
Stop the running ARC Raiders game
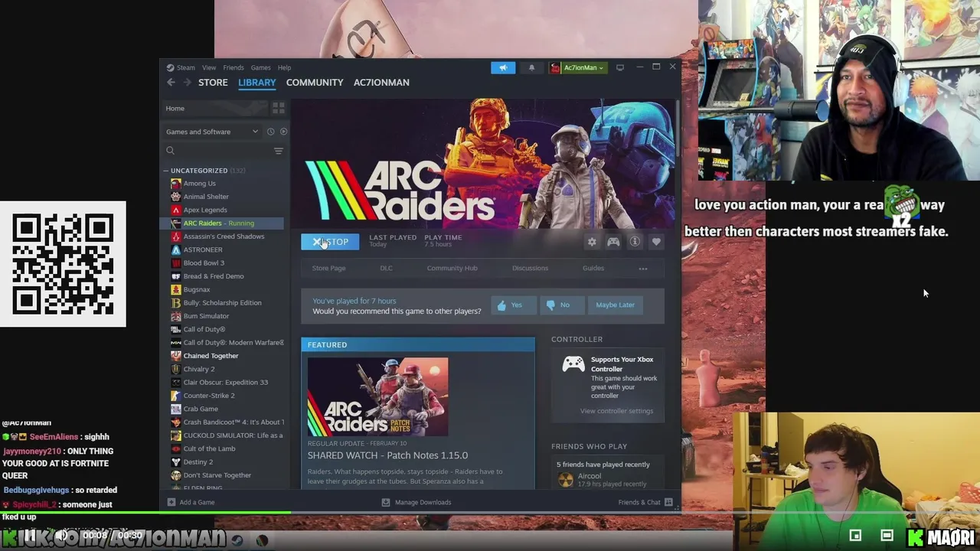pyautogui.click(x=330, y=242)
